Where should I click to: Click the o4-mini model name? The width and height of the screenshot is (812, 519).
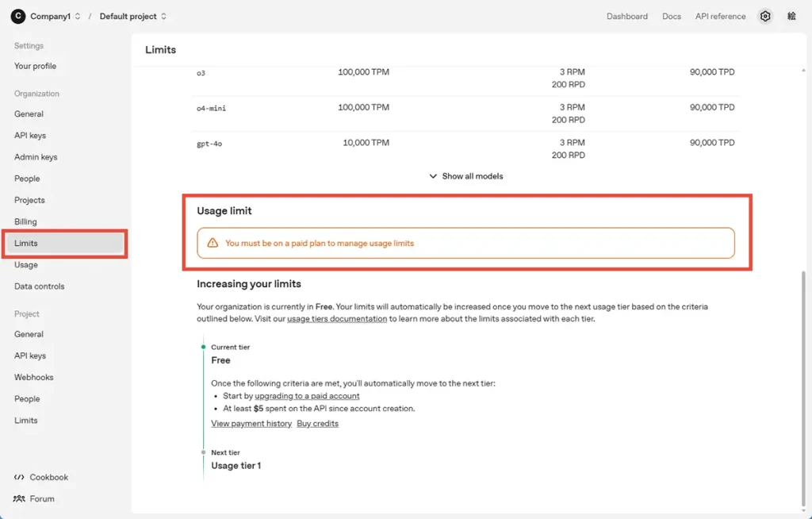point(211,109)
